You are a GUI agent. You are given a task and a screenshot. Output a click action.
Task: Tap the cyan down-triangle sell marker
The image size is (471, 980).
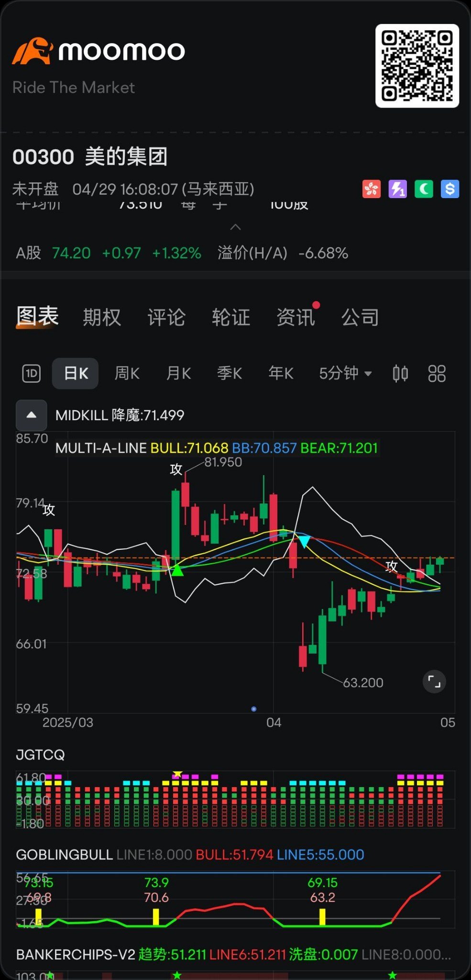point(304,542)
